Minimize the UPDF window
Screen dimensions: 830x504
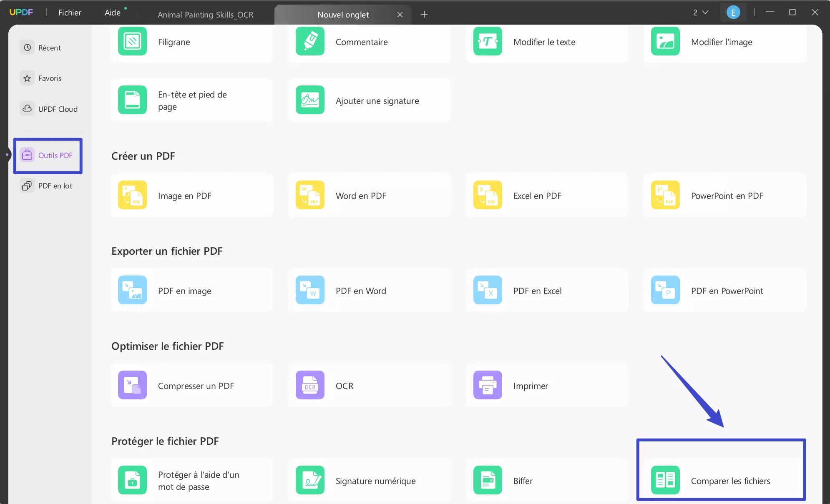(x=770, y=12)
